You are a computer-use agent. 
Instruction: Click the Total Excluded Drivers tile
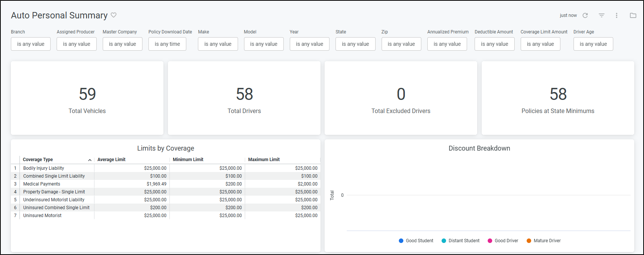tap(401, 98)
